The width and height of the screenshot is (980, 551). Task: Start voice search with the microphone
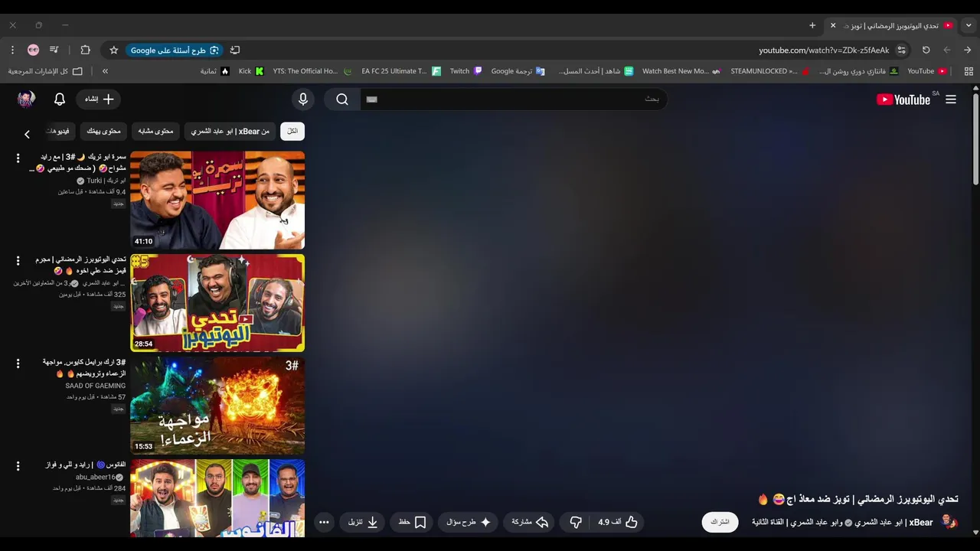(303, 99)
